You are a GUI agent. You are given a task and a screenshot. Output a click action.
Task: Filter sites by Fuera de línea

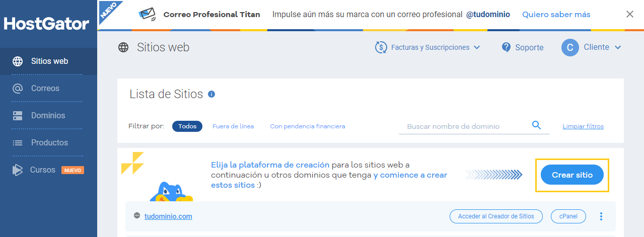(x=233, y=126)
